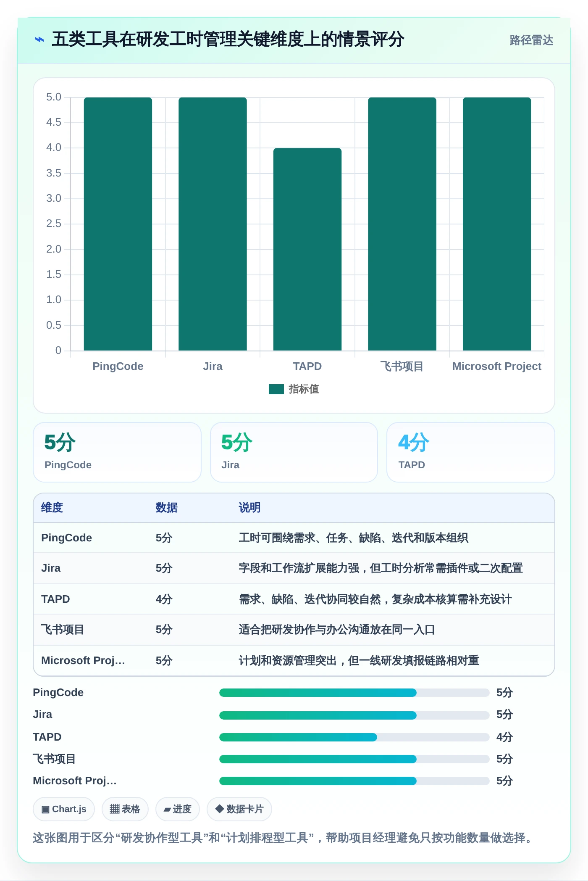Screen dimensions: 588x881
Task: Select the Jira bar in the chart
Action: pos(213,224)
